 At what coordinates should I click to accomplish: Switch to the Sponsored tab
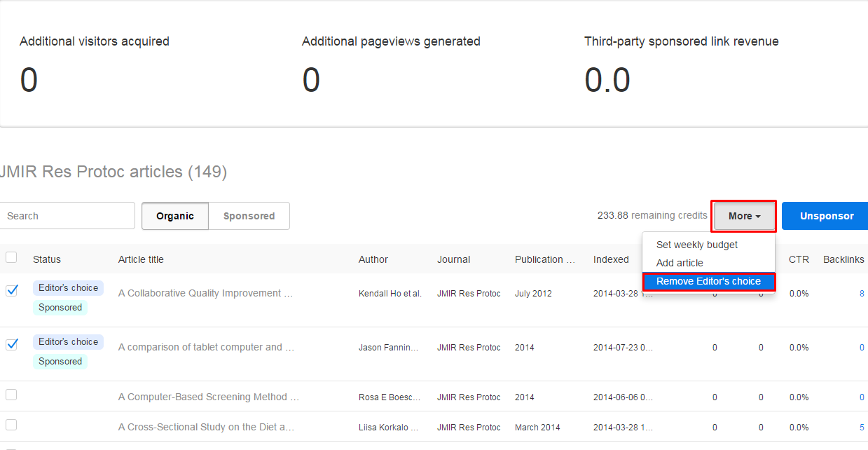point(249,216)
